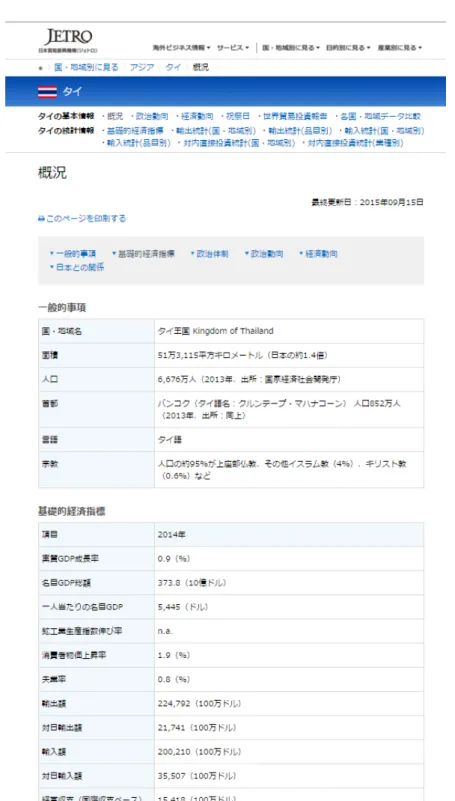The height and width of the screenshot is (801, 455).
Task: Jump to 基礎的経済指標 anchor in gray box
Action: click(146, 254)
